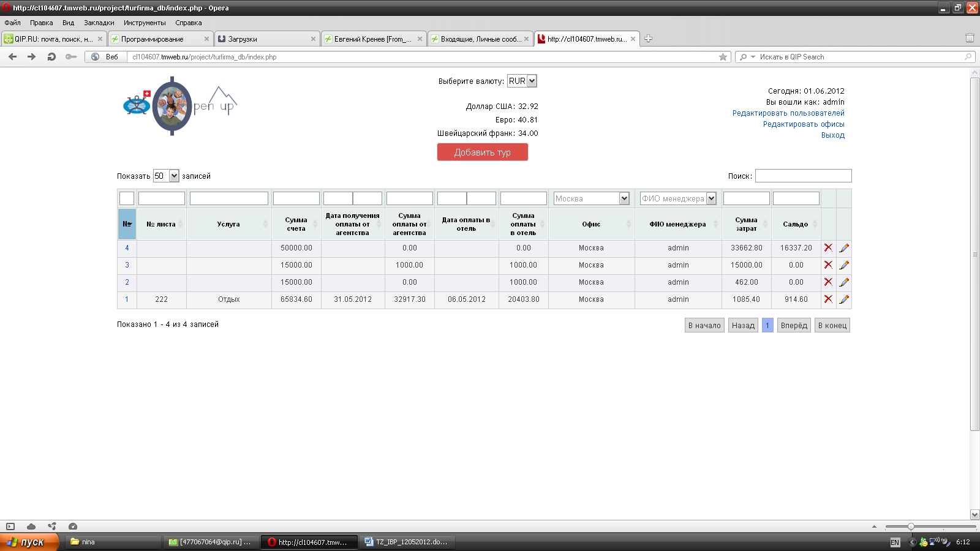Click the Opera Turbo speedometer icon
The width and height of the screenshot is (980, 551).
click(73, 527)
